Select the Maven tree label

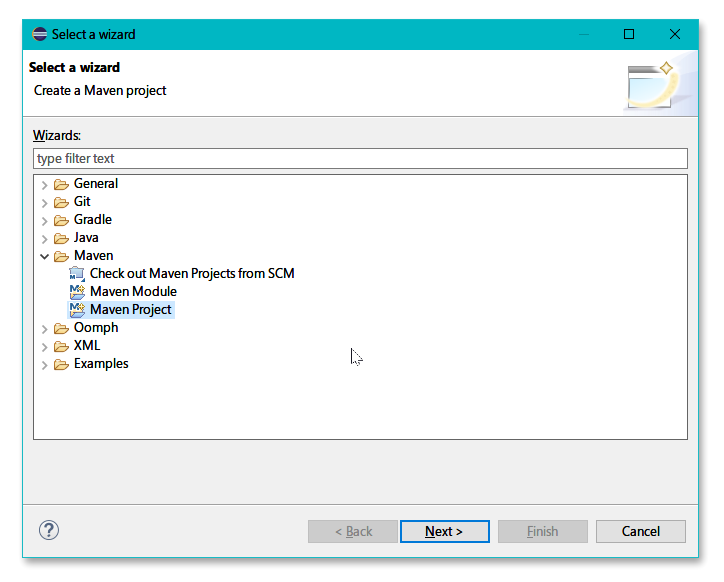coord(93,255)
